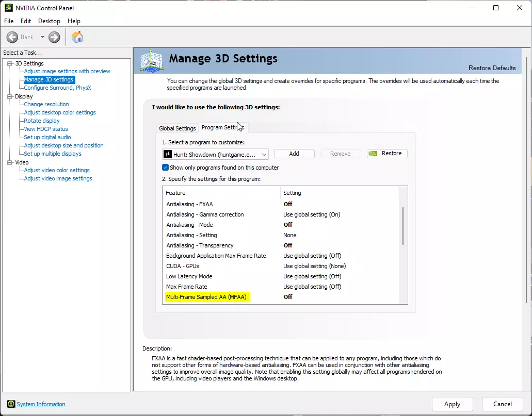Screen dimensions: 532x416
Task: Select Background Application Max Frame Rate row
Action: (281, 256)
